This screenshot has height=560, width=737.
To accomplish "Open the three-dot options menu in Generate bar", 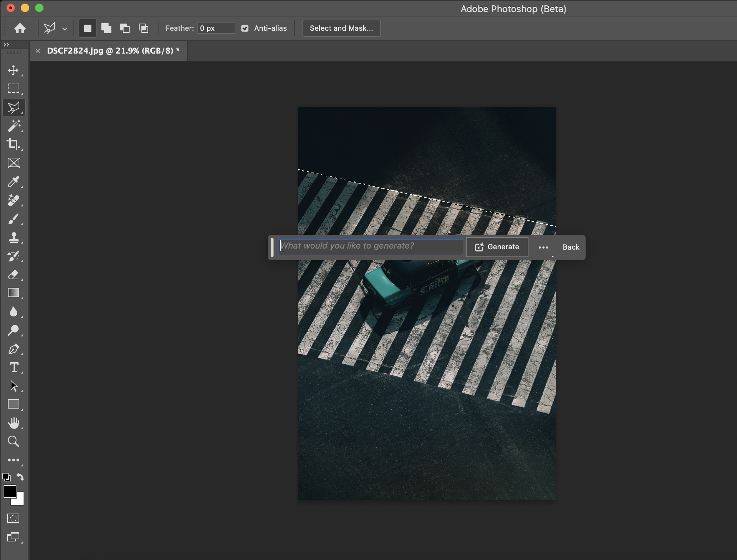I will [x=543, y=247].
